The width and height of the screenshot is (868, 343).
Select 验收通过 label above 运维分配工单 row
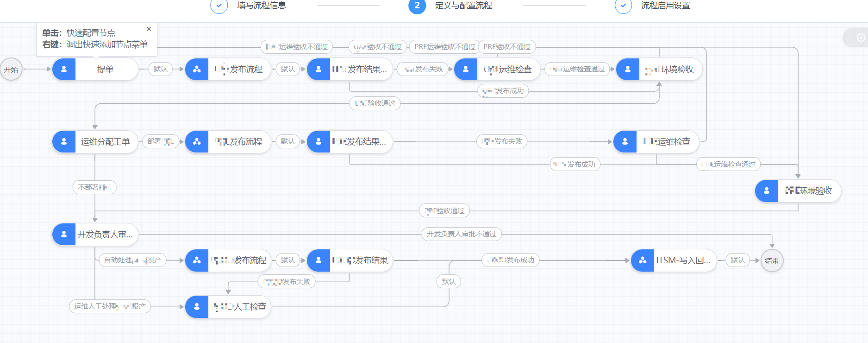[x=375, y=103]
